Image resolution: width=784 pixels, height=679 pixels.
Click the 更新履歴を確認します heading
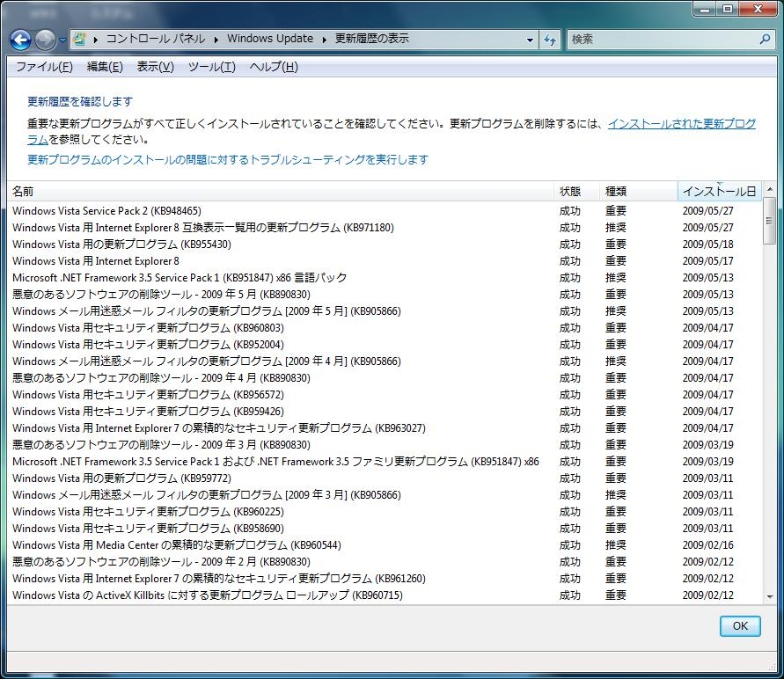tap(80, 102)
